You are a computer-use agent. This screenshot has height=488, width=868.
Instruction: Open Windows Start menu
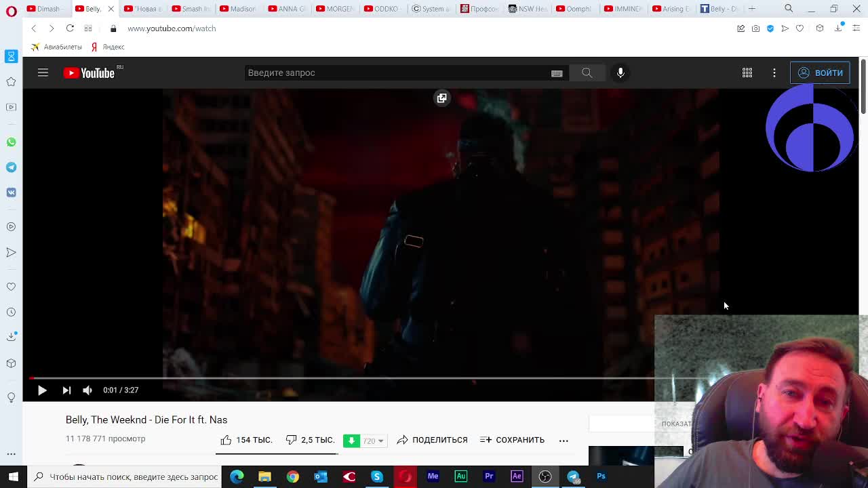13,476
